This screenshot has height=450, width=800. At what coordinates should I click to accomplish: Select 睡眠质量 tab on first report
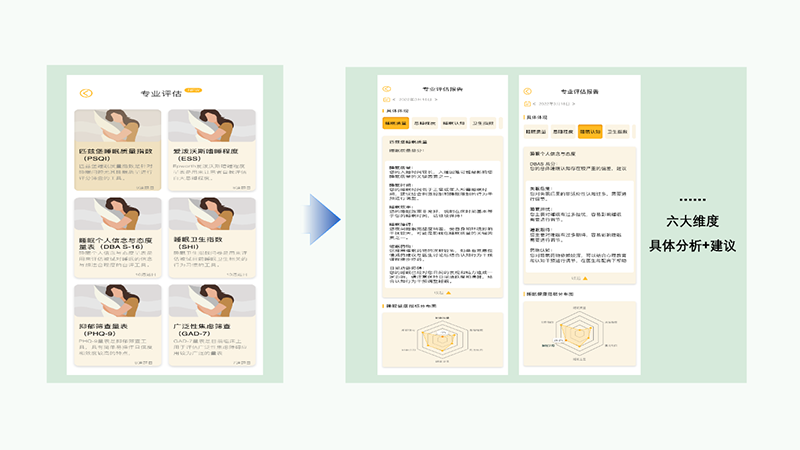pyautogui.click(x=395, y=123)
